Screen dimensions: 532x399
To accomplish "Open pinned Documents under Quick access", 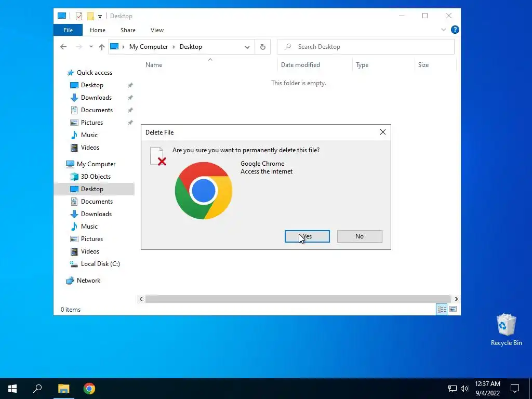I will pos(97,110).
